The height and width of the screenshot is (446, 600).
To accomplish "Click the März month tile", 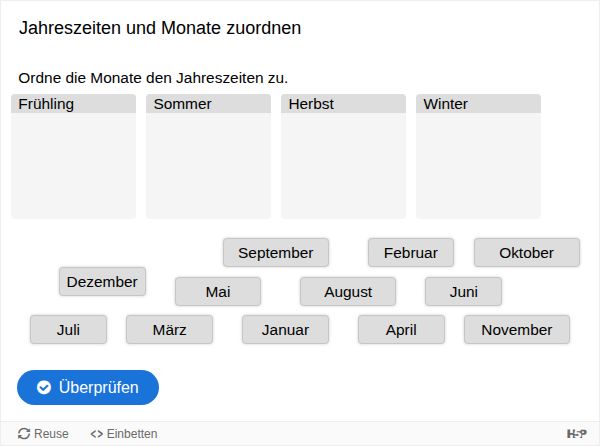I will point(169,330).
